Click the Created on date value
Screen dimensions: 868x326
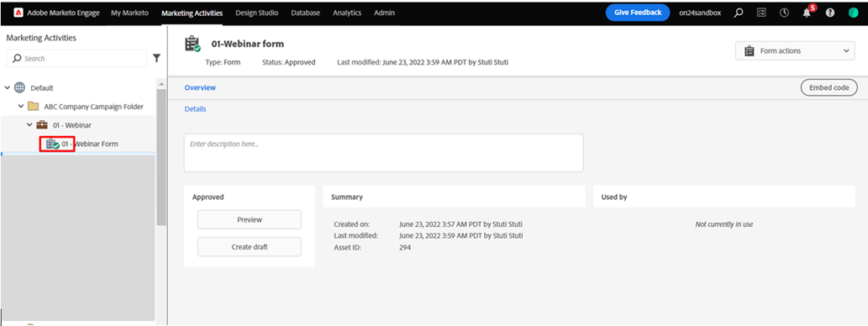pos(460,224)
